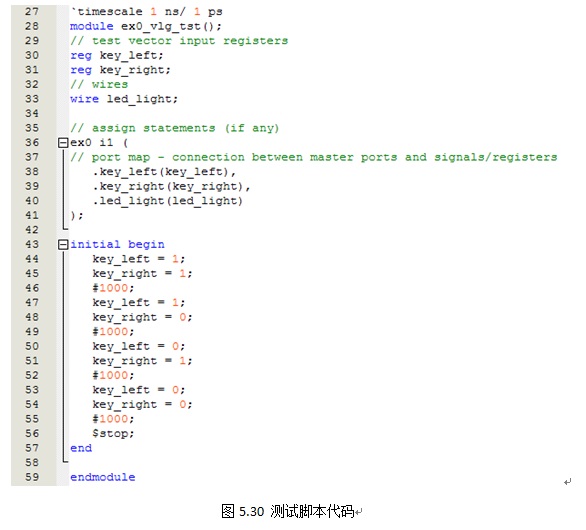Screen dimensions: 586x530
Task: Click the closing ');' on line 41
Action: point(77,216)
